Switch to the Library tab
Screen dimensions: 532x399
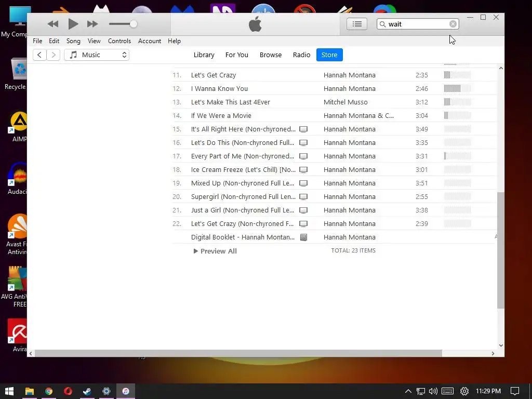click(204, 55)
